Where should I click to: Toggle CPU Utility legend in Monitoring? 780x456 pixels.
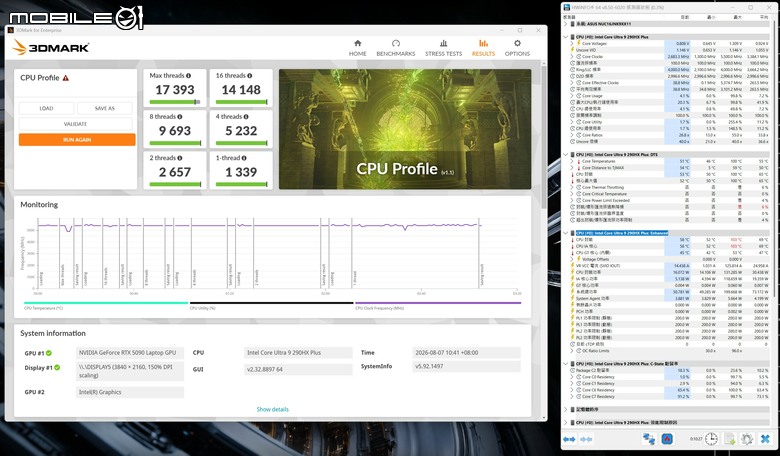pyautogui.click(x=271, y=305)
